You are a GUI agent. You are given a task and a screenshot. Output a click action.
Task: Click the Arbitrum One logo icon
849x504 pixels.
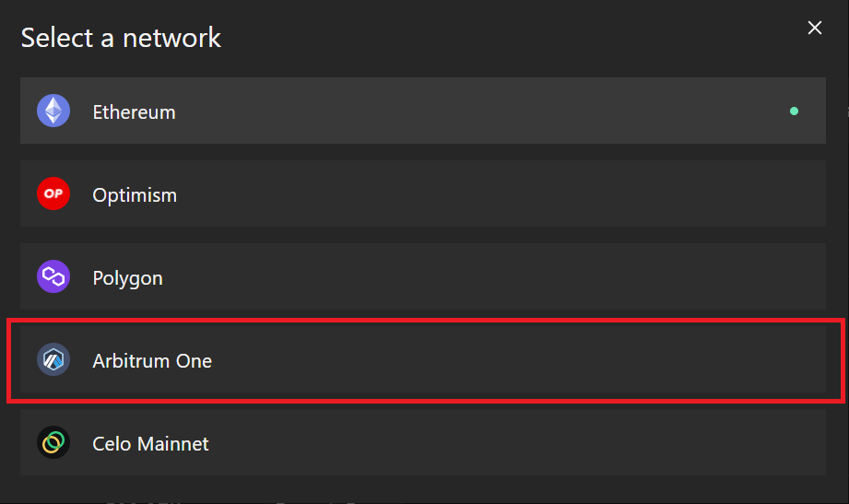[53, 359]
